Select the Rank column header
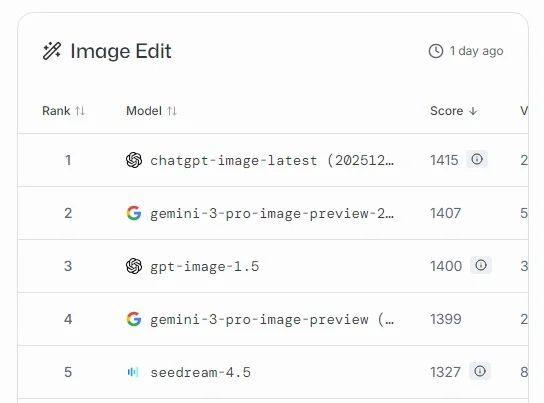This screenshot has width=544, height=403. [56, 111]
